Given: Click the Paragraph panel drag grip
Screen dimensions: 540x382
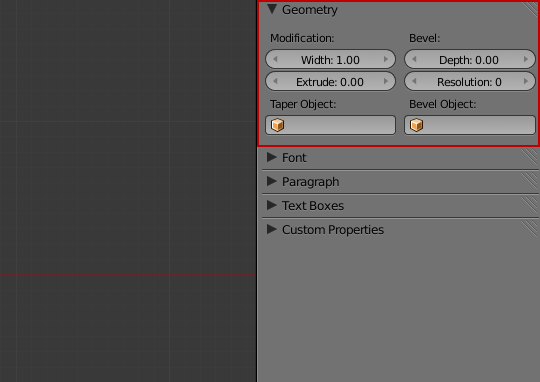Looking at the screenshot, I should coord(530,181).
